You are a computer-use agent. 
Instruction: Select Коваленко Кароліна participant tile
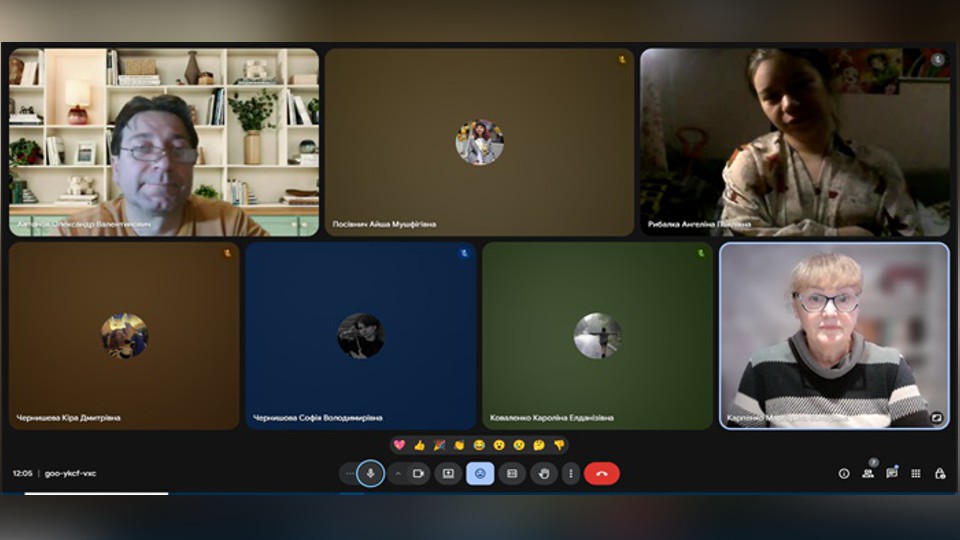[597, 335]
